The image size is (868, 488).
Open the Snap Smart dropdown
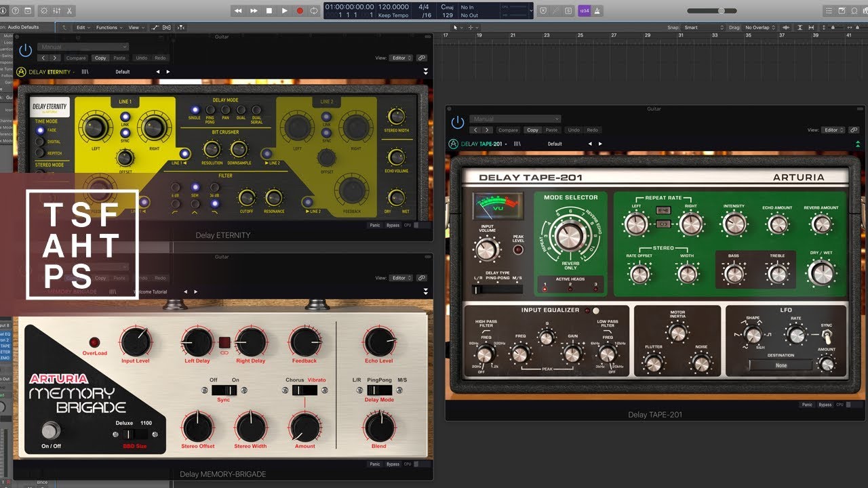pyautogui.click(x=703, y=27)
